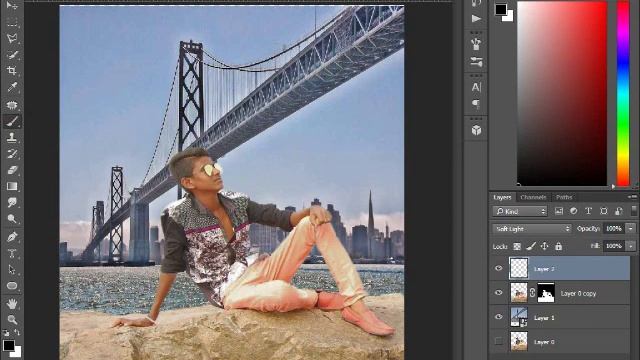
Task: Toggle lock transparent pixels
Action: [517, 246]
